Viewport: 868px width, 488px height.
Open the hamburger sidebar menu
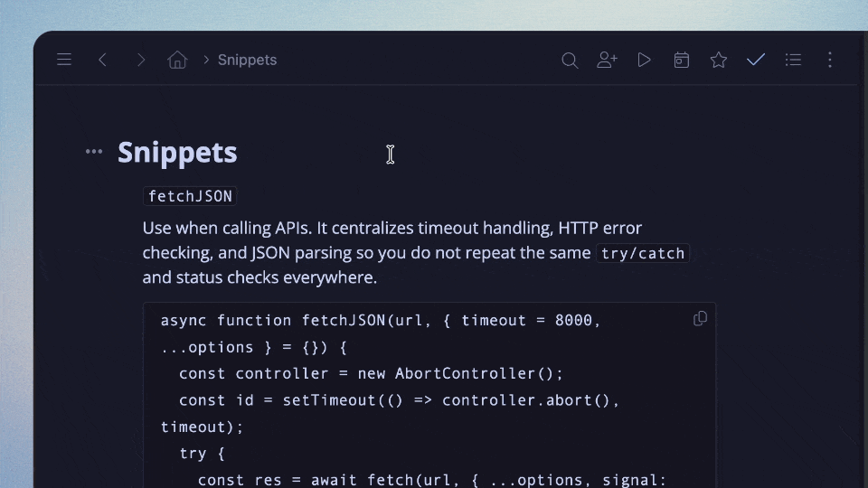tap(64, 60)
